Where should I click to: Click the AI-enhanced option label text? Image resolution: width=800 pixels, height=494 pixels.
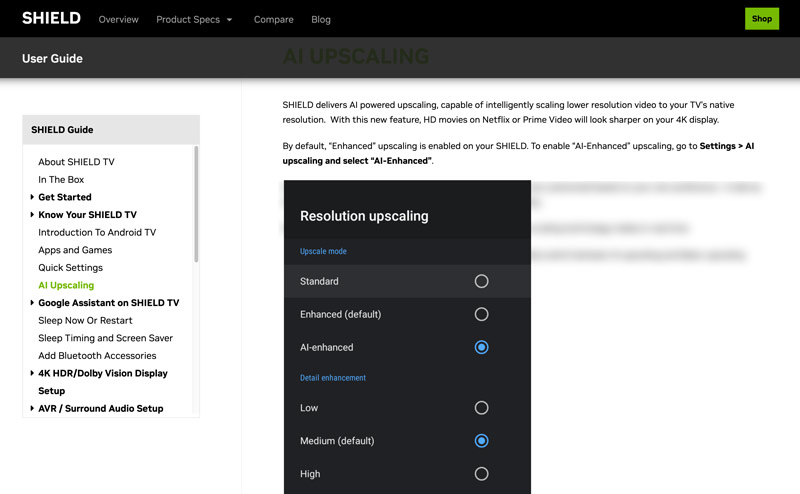click(x=327, y=348)
